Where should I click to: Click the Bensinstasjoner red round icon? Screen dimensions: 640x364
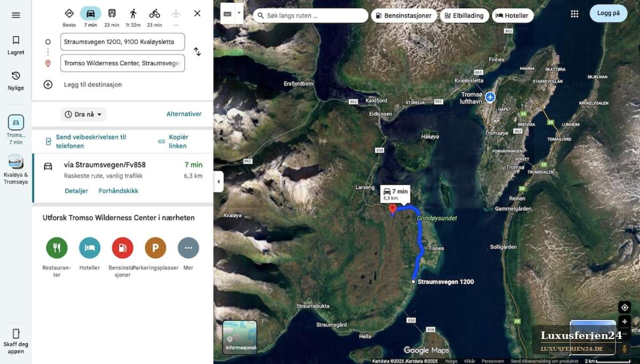pos(122,248)
